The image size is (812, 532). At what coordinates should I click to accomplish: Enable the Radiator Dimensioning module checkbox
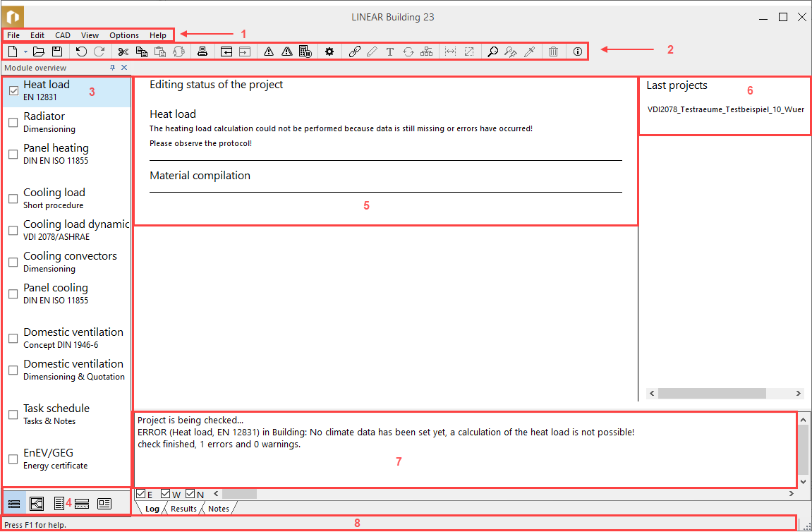pyautogui.click(x=13, y=122)
